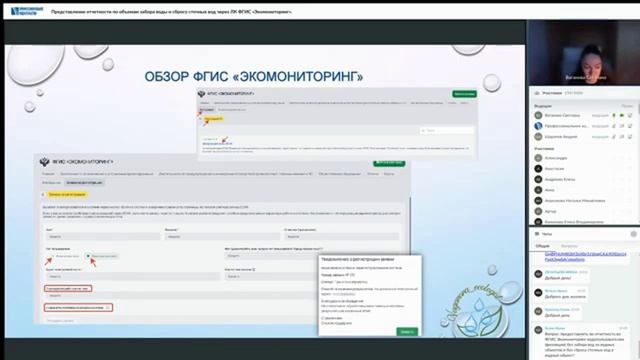Click the webinar platform logo at top left
The width and height of the screenshot is (640, 360).
click(x=27, y=11)
